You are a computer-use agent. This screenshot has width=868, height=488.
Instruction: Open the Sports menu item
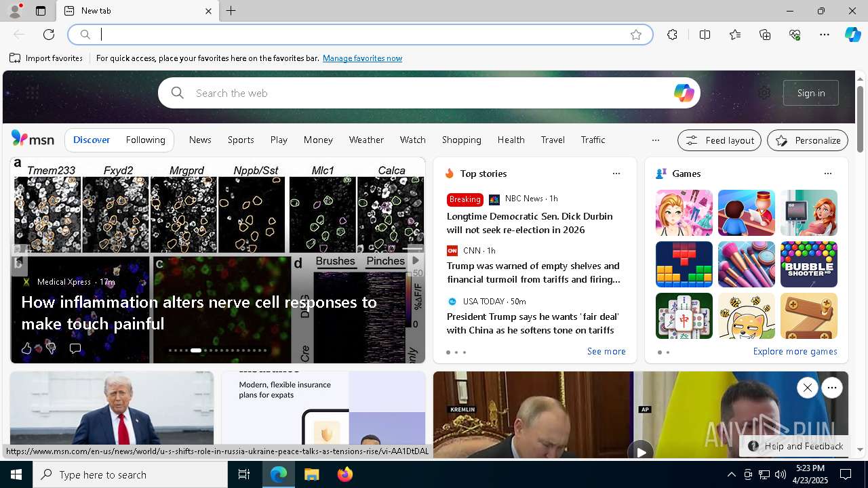(x=241, y=140)
